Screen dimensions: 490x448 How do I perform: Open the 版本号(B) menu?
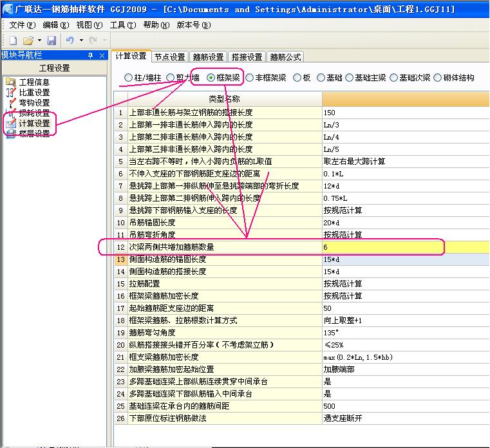194,24
